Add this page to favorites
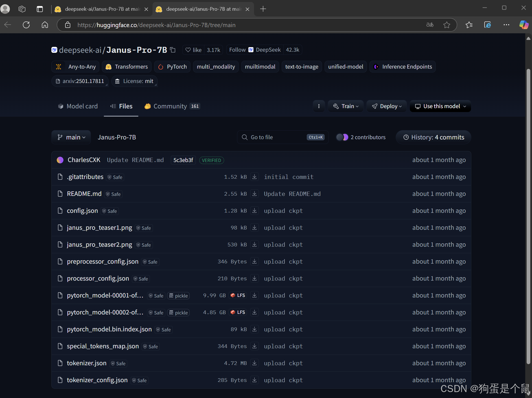532x398 pixels. click(447, 25)
